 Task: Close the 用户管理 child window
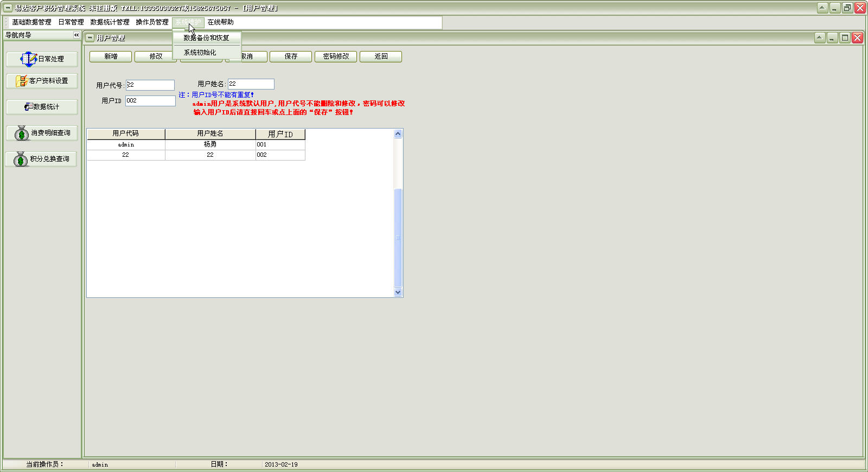[x=857, y=37]
